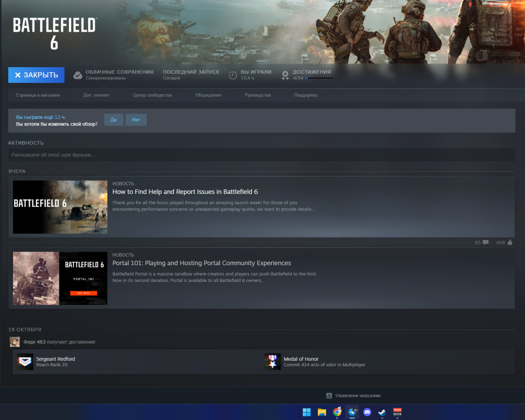
Task: Click the cloud saves sync status icon
Action: point(78,75)
